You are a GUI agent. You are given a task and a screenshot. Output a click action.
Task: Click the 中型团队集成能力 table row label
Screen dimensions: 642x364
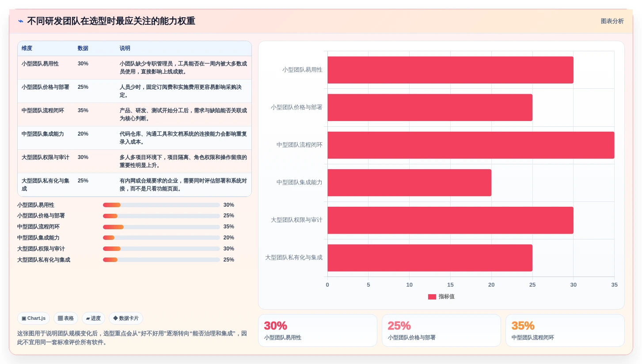coord(43,134)
